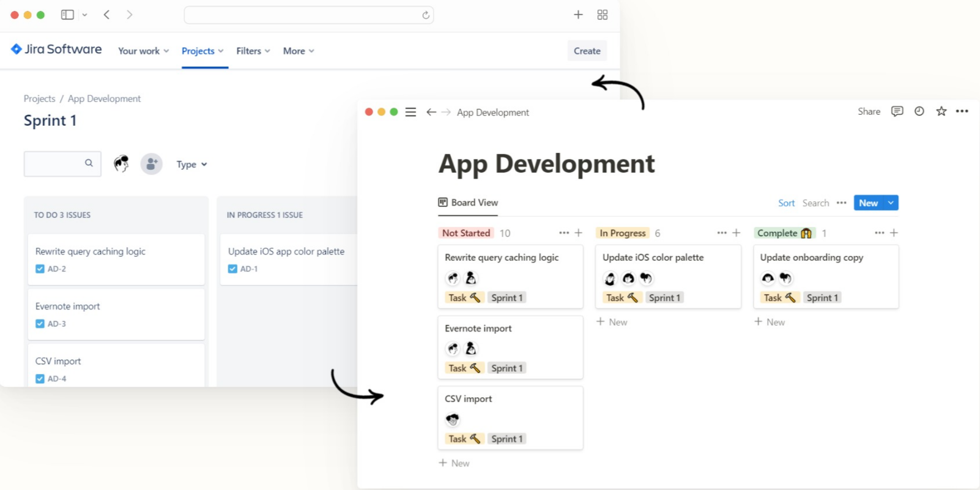This screenshot has height=490, width=980.
Task: Reload the page in the address bar
Action: click(x=425, y=15)
